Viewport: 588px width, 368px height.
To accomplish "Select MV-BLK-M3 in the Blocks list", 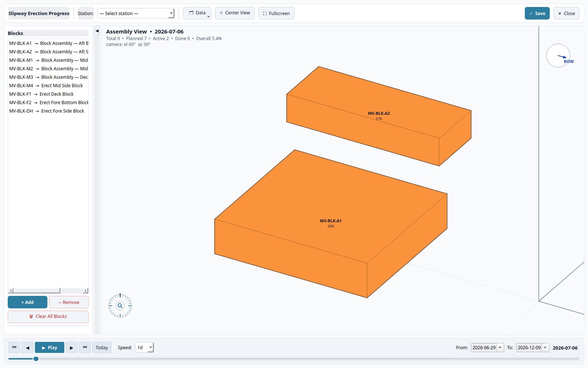I will 48,77.
